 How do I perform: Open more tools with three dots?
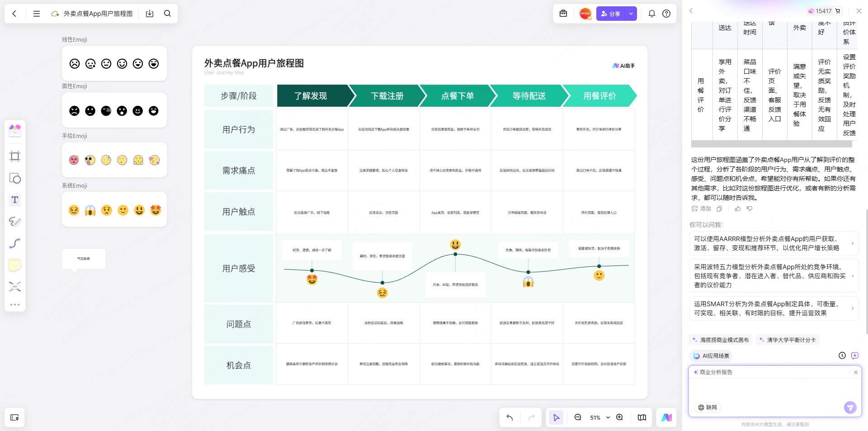(15, 304)
